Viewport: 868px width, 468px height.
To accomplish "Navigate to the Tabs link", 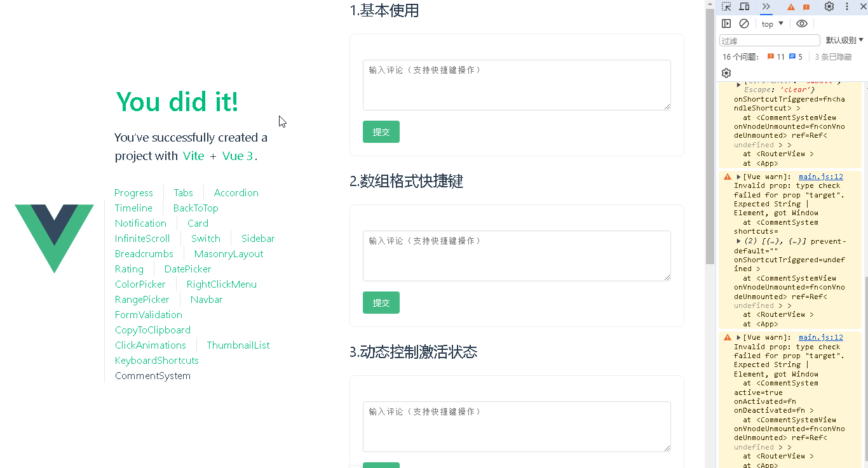I will (x=183, y=193).
